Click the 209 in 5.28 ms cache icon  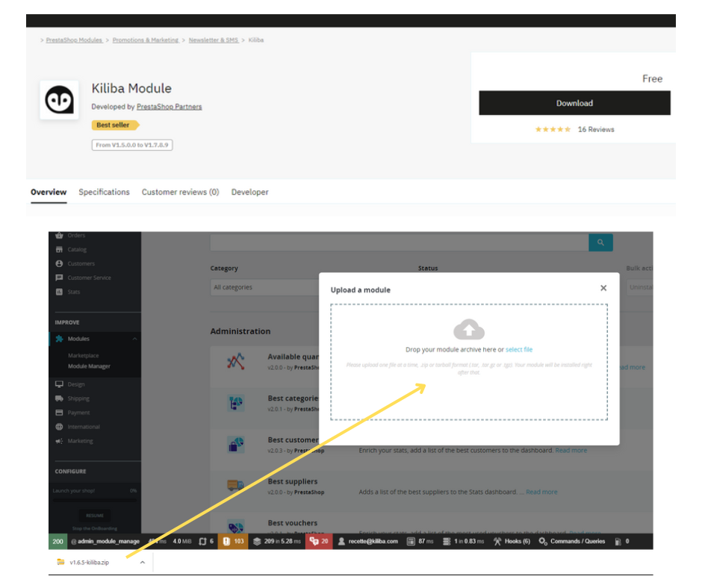[257, 542]
